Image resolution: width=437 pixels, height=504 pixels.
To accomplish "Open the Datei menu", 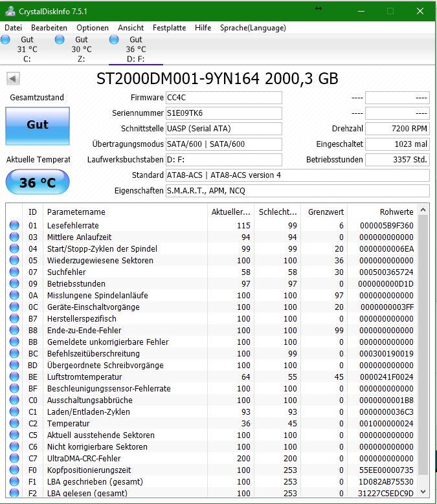I will click(13, 28).
